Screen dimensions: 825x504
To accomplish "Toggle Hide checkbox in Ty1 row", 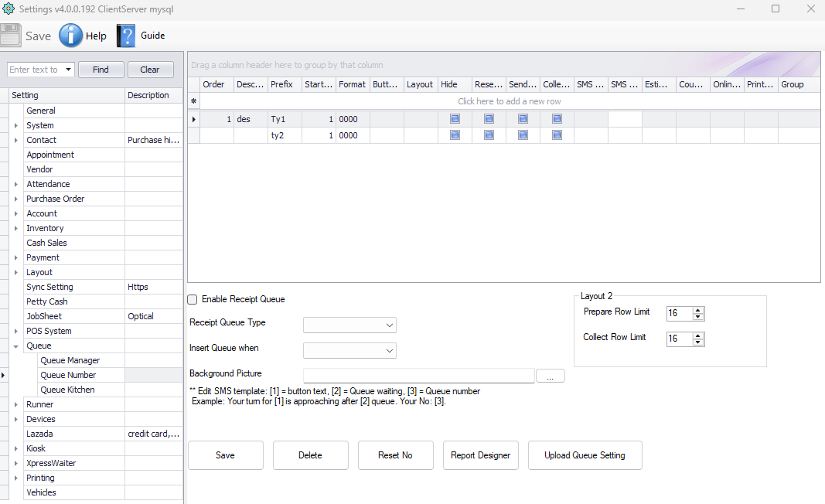I will (455, 119).
